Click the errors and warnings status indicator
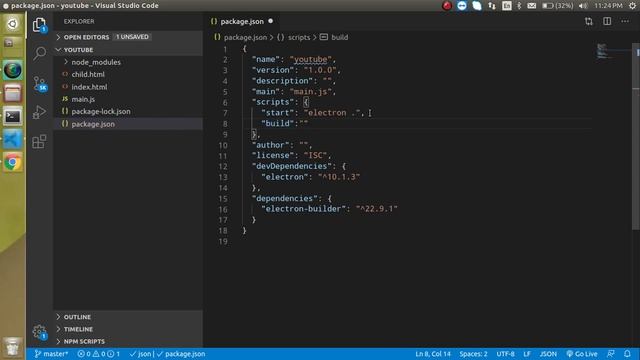 (x=98, y=354)
